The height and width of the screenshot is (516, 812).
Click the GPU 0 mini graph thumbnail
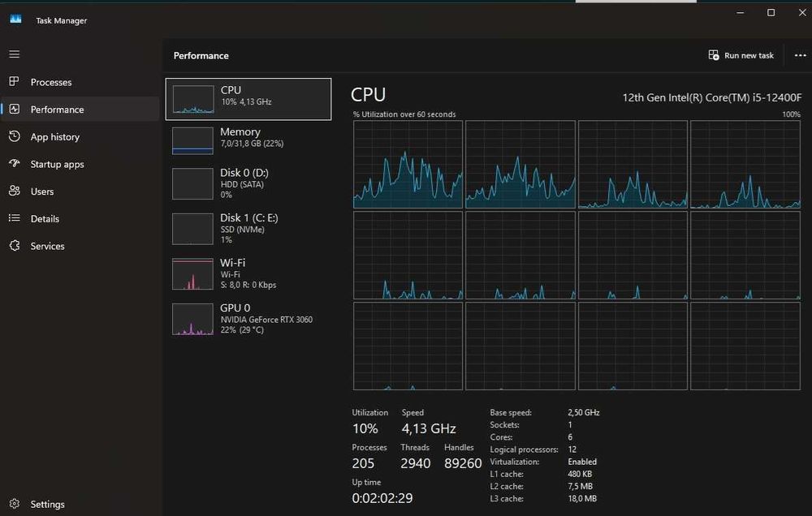pyautogui.click(x=192, y=319)
